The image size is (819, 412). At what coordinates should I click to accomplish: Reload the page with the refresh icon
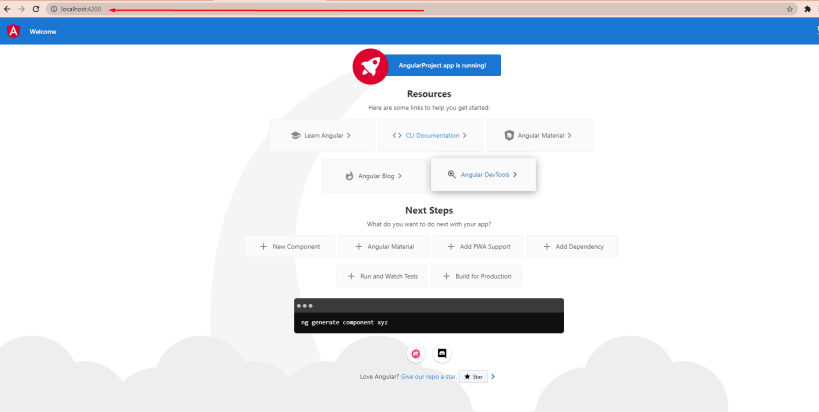(x=36, y=9)
